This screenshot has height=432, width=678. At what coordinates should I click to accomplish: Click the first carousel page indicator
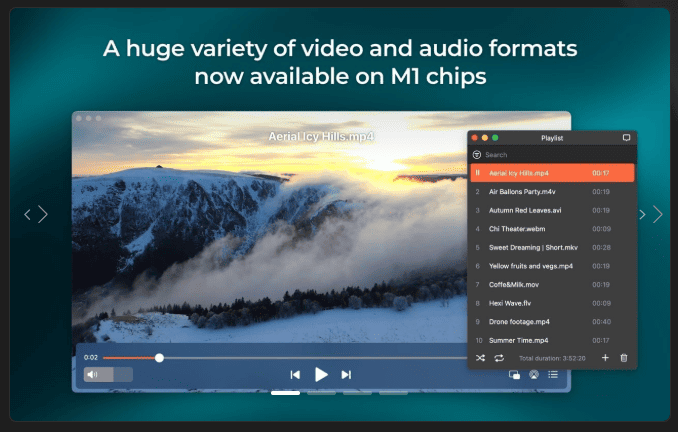[x=285, y=393]
